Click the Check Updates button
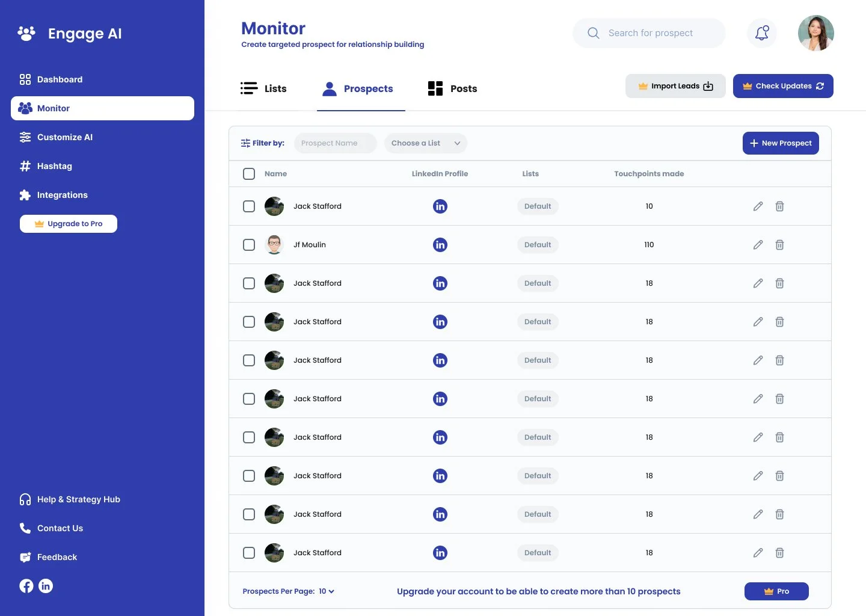Screen dimensions: 866x616 tap(783, 86)
